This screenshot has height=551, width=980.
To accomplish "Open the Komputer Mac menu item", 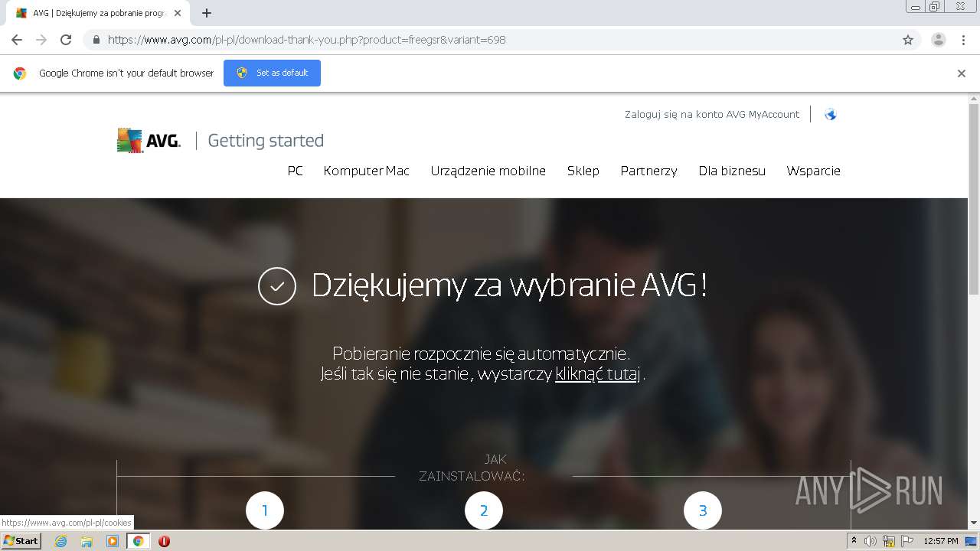I will (367, 171).
